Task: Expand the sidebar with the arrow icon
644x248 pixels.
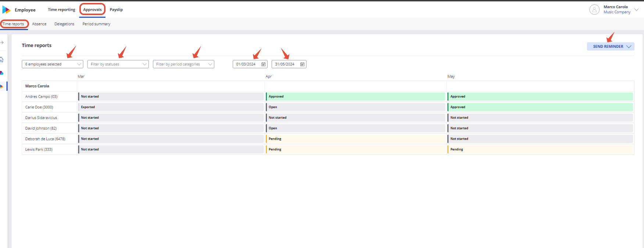Action: point(2,43)
